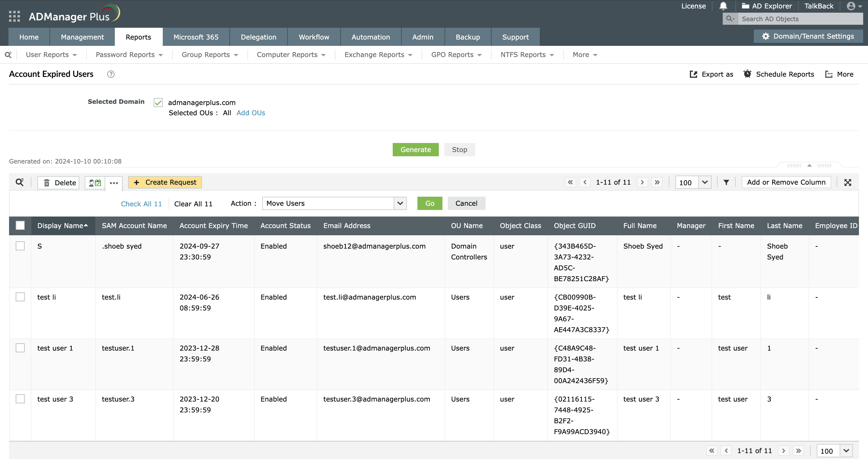The height and width of the screenshot is (470, 868).
Task: Open the page size dropdown showing 100
Action: pyautogui.click(x=693, y=183)
